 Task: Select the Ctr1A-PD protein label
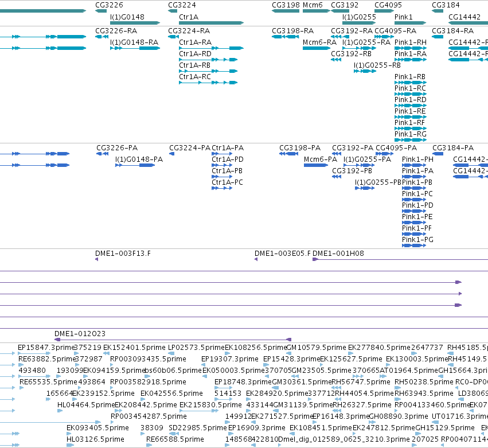[x=228, y=159]
